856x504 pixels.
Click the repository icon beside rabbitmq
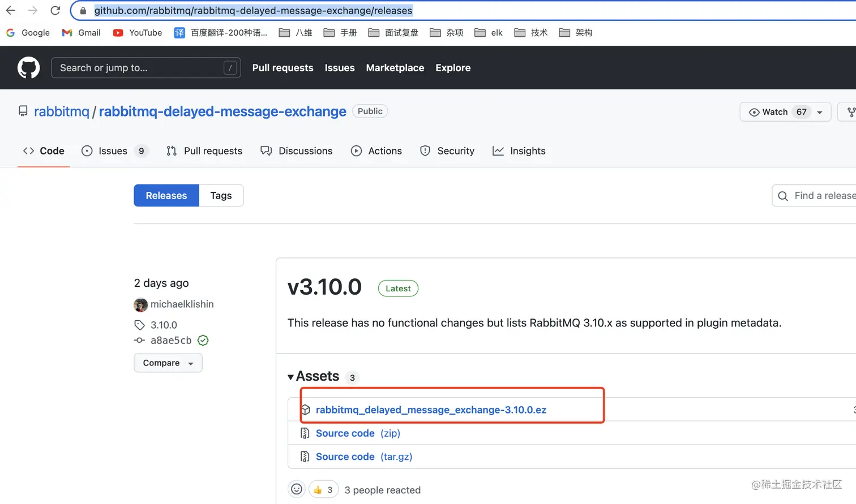23,111
